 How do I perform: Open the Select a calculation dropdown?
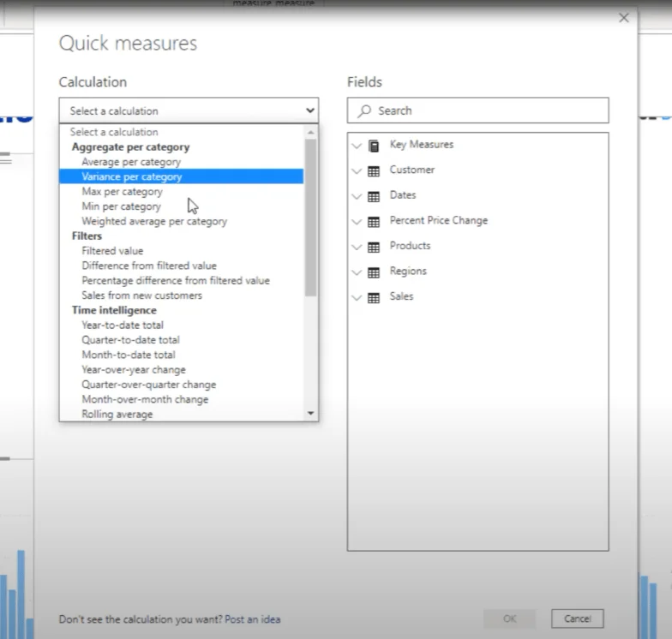pyautogui.click(x=189, y=110)
